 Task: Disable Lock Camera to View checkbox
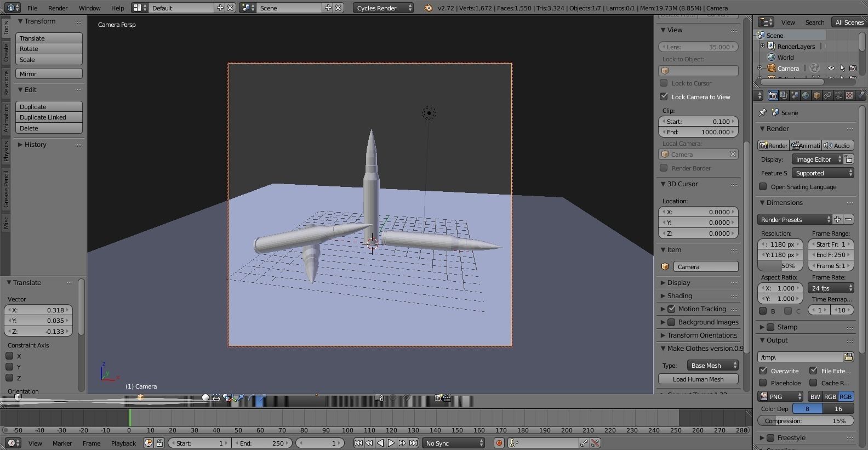coord(664,96)
